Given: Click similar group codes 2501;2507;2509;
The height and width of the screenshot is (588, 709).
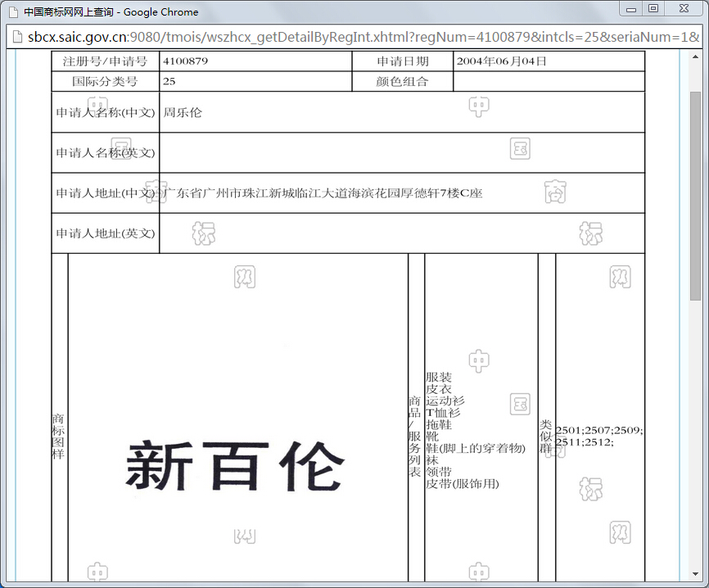Looking at the screenshot, I should pos(599,430).
